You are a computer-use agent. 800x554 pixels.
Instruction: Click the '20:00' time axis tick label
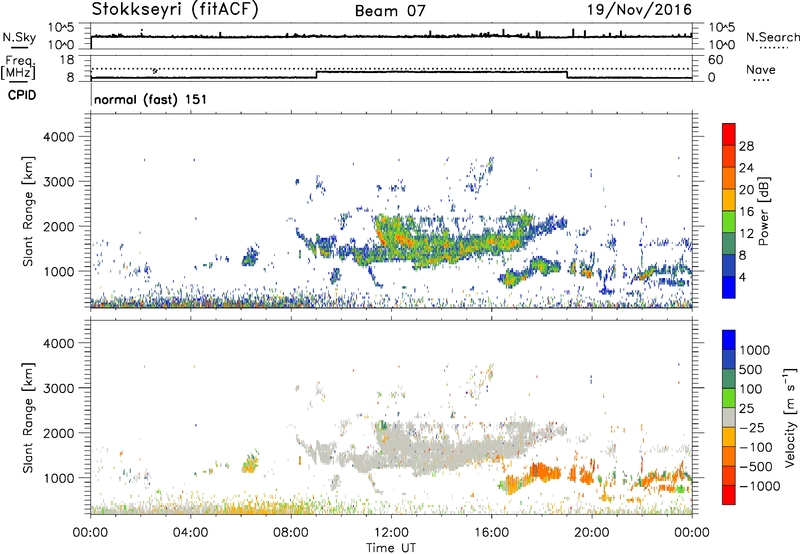click(x=592, y=533)
